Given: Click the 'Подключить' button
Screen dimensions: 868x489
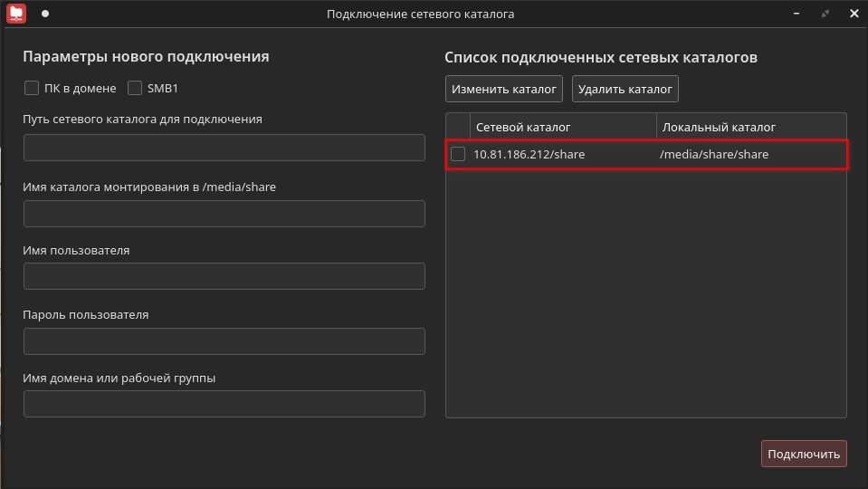Looking at the screenshot, I should [804, 454].
